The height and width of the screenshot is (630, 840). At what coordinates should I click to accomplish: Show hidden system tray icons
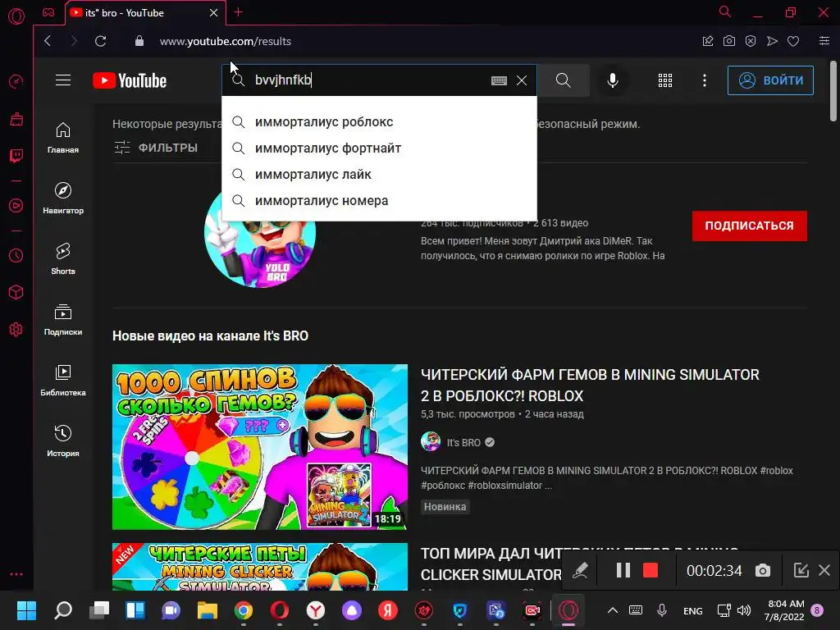click(613, 610)
